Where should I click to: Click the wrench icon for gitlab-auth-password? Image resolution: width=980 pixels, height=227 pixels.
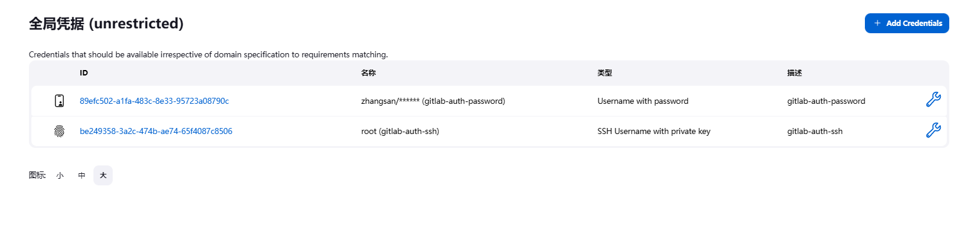tap(933, 100)
